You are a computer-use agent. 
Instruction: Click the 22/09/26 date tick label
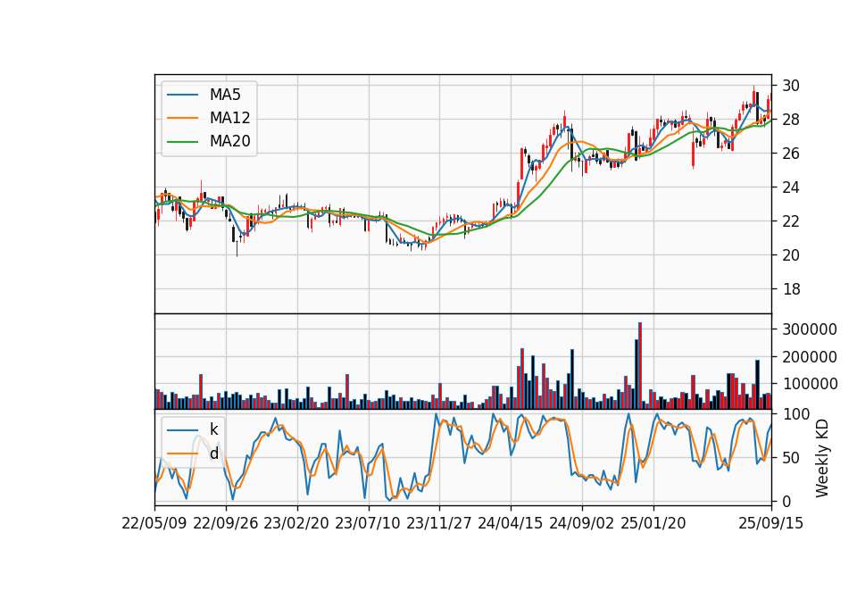(x=226, y=523)
